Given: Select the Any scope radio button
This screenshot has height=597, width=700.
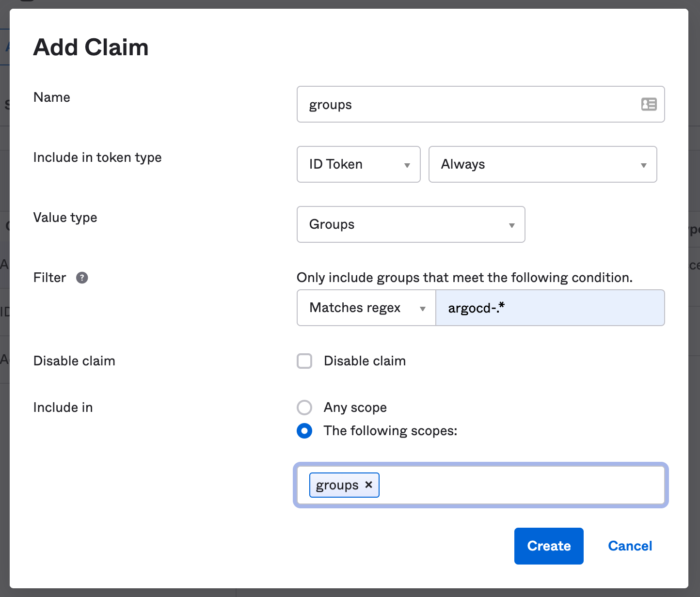Looking at the screenshot, I should [304, 408].
